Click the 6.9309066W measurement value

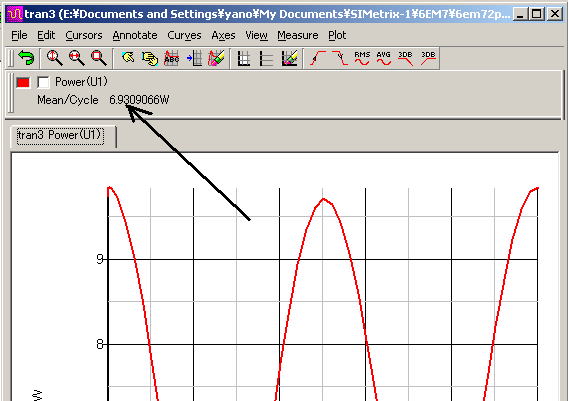[139, 100]
